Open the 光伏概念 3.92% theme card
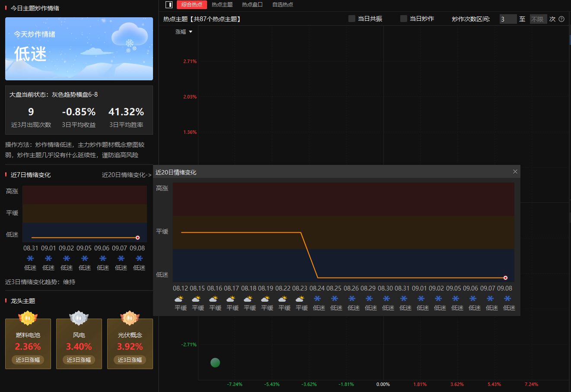571x392 pixels. pos(130,344)
